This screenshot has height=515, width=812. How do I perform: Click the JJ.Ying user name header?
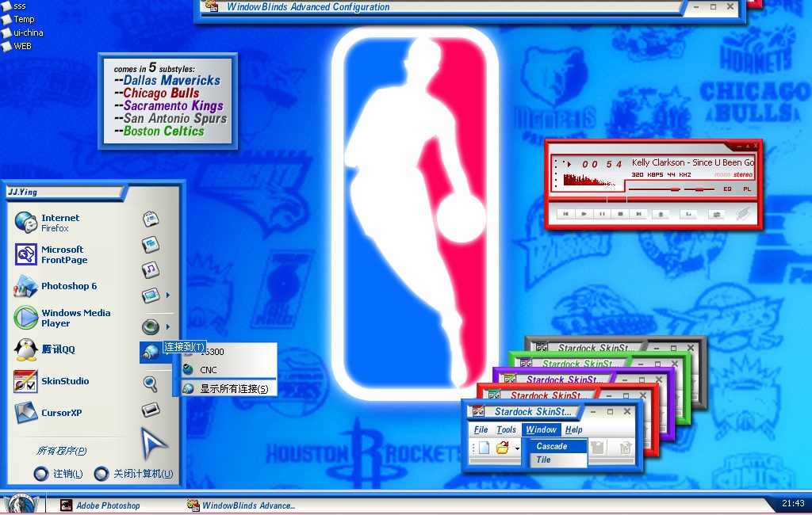point(23,192)
